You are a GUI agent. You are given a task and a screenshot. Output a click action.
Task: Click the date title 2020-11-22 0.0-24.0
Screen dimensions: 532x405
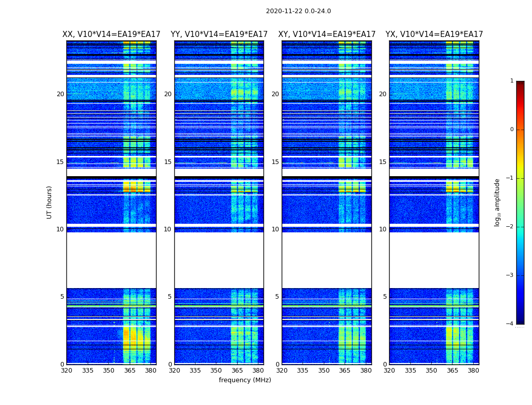pos(298,11)
